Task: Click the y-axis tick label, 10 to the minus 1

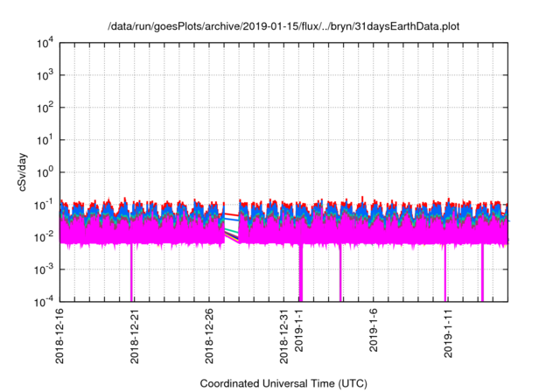Action: click(x=44, y=206)
